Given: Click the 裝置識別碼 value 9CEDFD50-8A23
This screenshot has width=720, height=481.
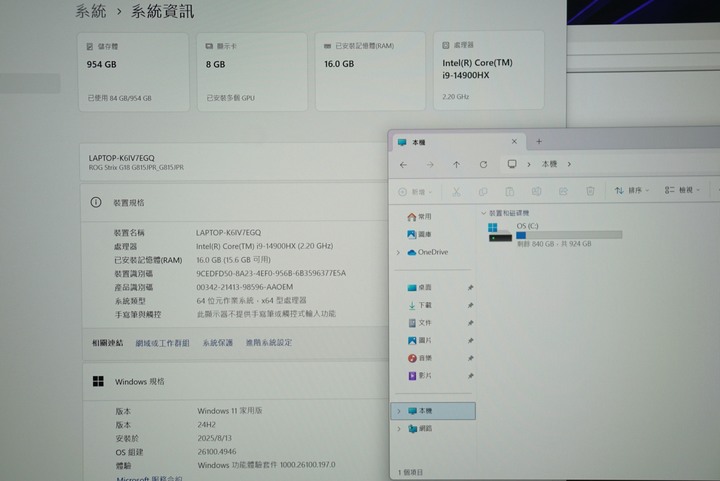Looking at the screenshot, I should pyautogui.click(x=271, y=273).
